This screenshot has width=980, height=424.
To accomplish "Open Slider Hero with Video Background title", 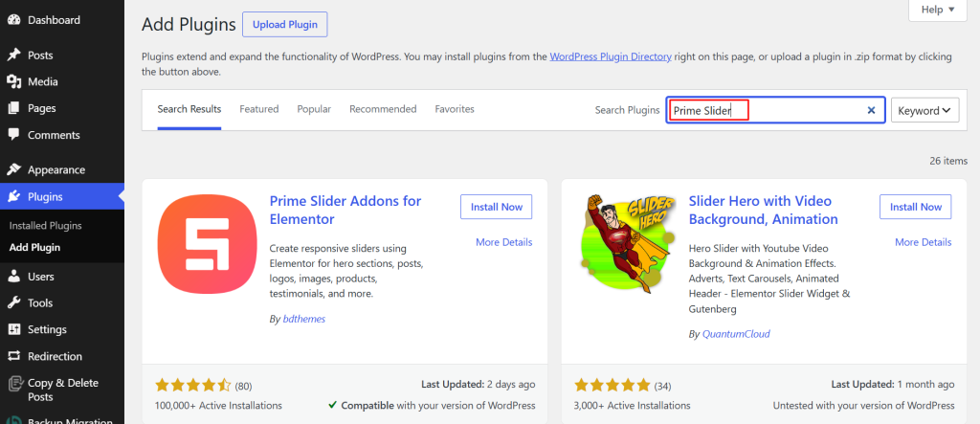I will click(763, 211).
